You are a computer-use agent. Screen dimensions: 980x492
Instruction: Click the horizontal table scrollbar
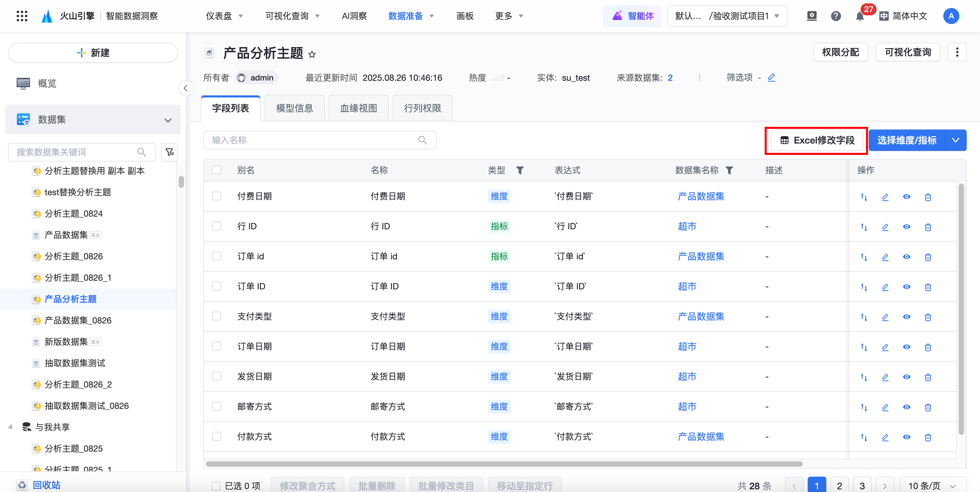coord(504,464)
